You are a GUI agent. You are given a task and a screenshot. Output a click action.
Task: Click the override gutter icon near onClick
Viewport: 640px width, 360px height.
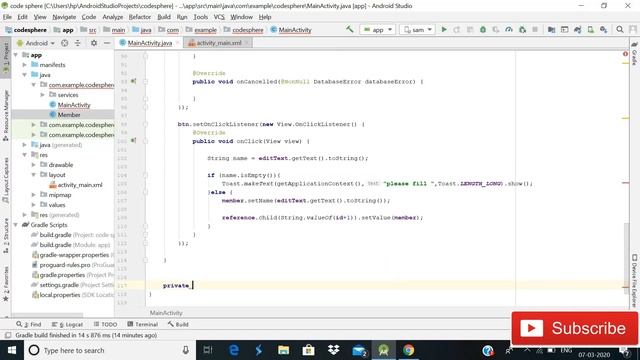click(133, 140)
